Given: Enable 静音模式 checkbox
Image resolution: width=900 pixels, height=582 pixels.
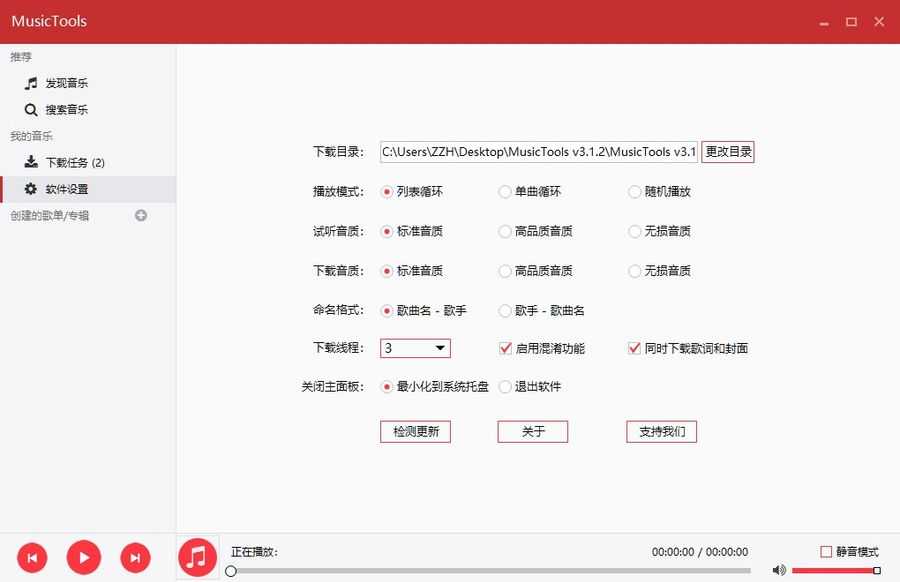Looking at the screenshot, I should [x=826, y=552].
